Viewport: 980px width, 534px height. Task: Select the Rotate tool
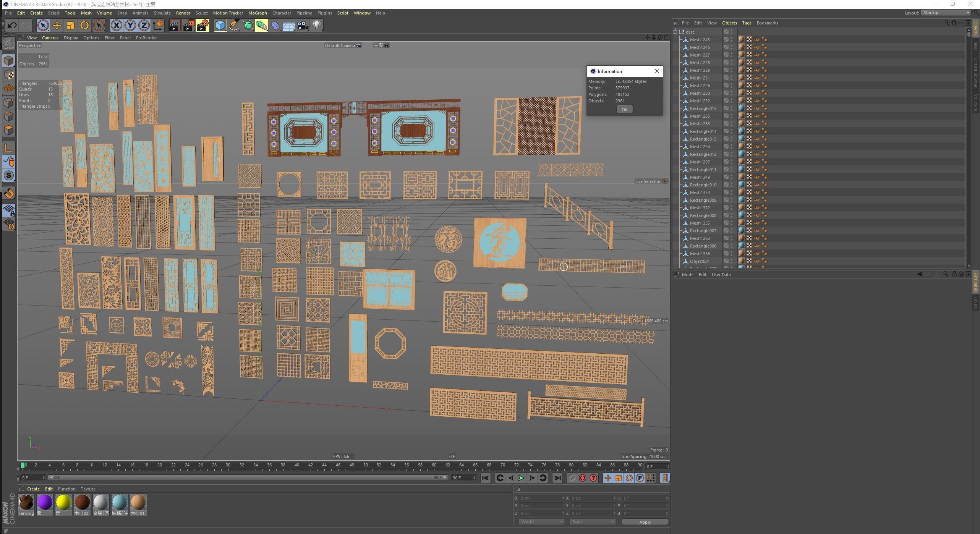pyautogui.click(x=84, y=26)
